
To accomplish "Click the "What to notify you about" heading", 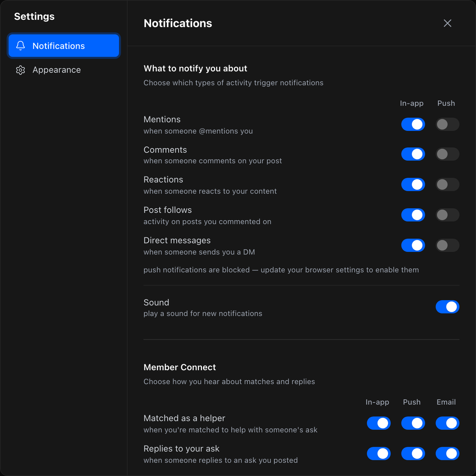I will [x=195, y=68].
